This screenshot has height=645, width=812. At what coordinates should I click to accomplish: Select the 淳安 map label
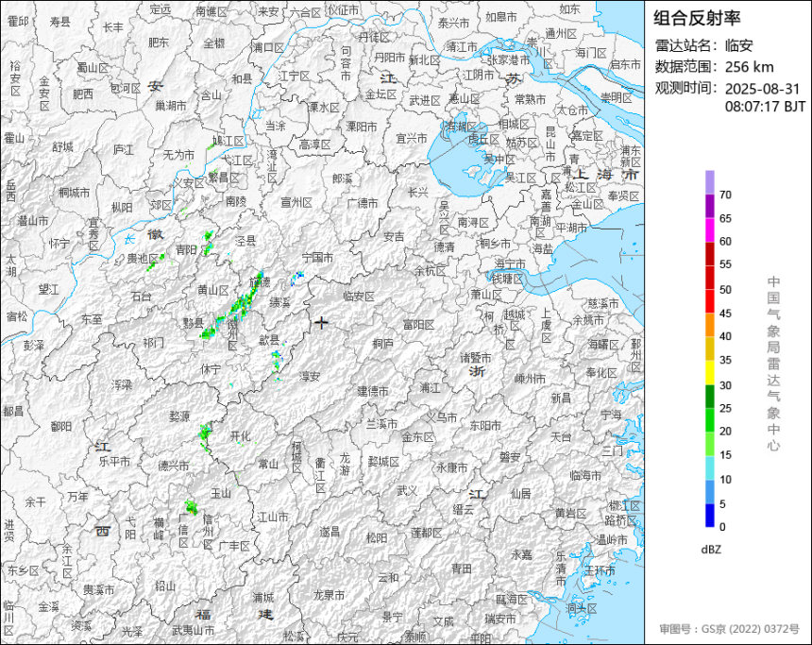click(x=310, y=377)
